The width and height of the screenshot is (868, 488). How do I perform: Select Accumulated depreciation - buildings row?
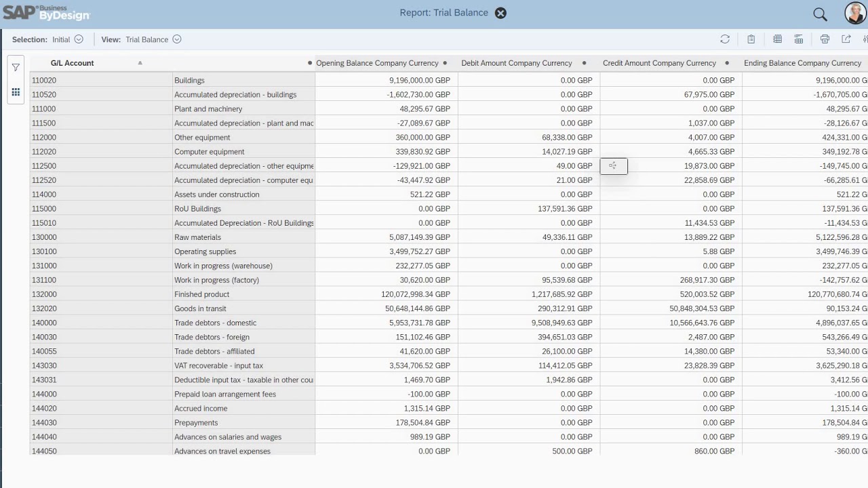pyautogui.click(x=235, y=94)
